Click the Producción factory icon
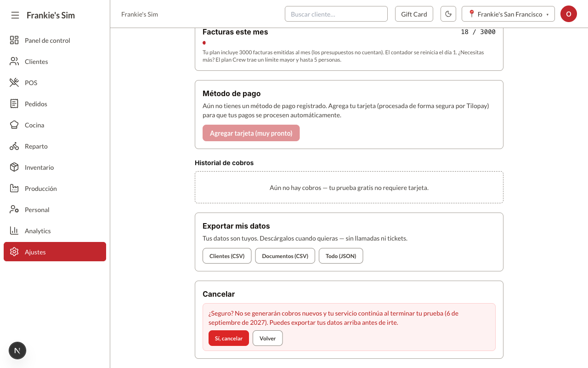588x368 pixels. tap(14, 188)
